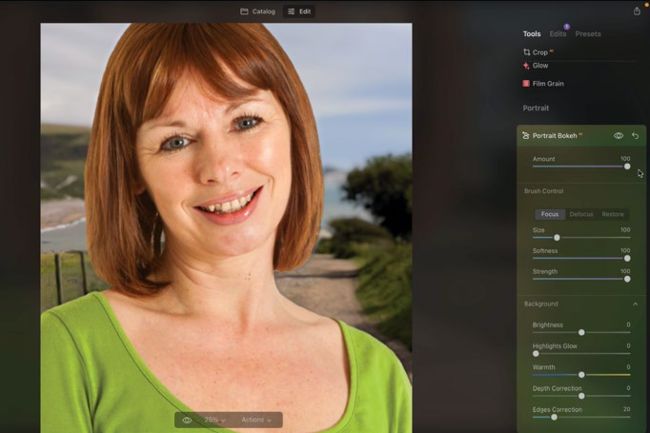Click the Warmth slider handle
Viewport: 650px width, 433px height.
tap(581, 375)
